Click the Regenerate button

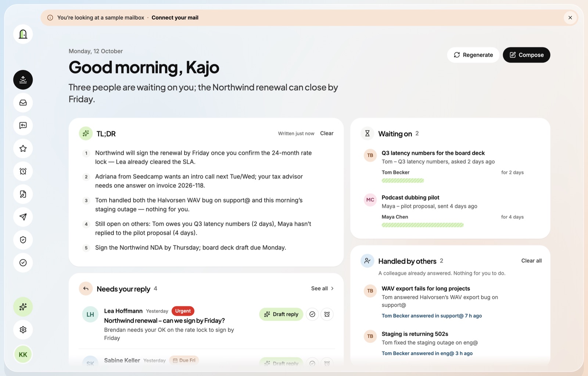473,55
